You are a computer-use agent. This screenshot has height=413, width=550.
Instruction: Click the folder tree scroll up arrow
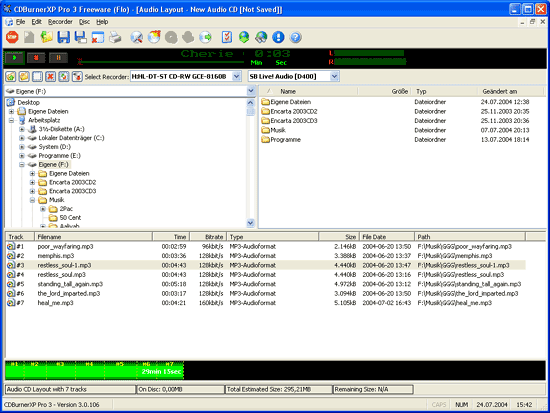250,102
